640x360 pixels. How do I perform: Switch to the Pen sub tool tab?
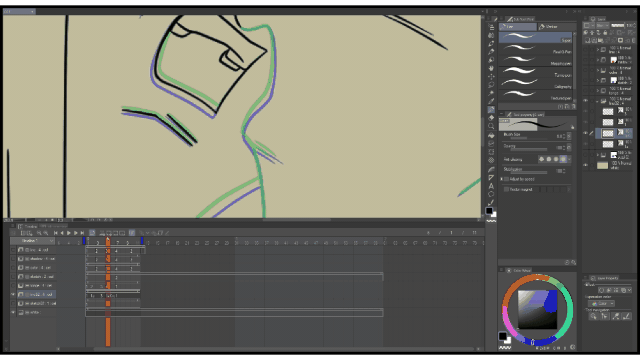point(518,27)
